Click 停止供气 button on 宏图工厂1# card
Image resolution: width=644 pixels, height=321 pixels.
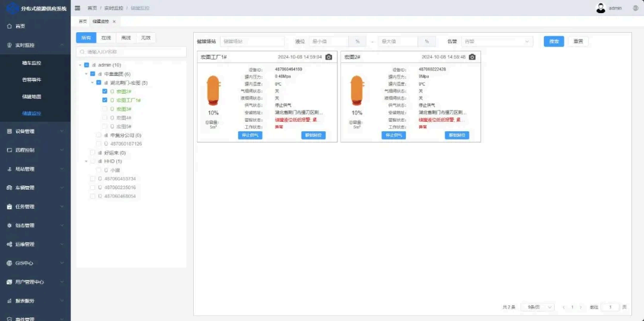(250, 135)
